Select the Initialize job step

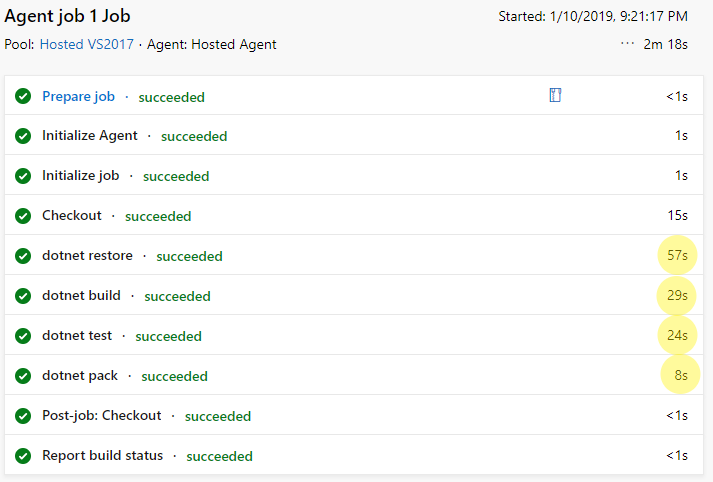tap(354, 176)
